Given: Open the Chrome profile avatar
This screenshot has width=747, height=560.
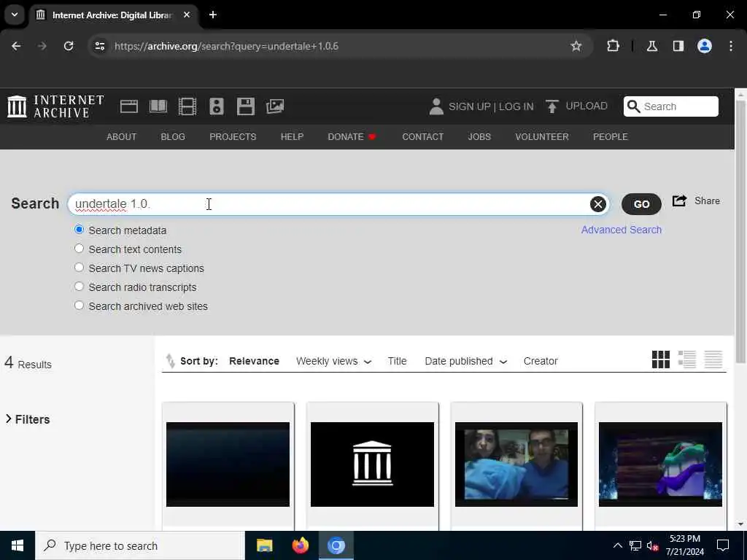Looking at the screenshot, I should pyautogui.click(x=704, y=46).
